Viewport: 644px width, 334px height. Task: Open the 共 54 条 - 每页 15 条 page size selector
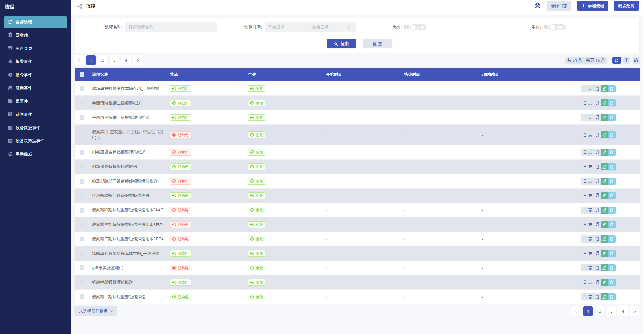coord(586,60)
